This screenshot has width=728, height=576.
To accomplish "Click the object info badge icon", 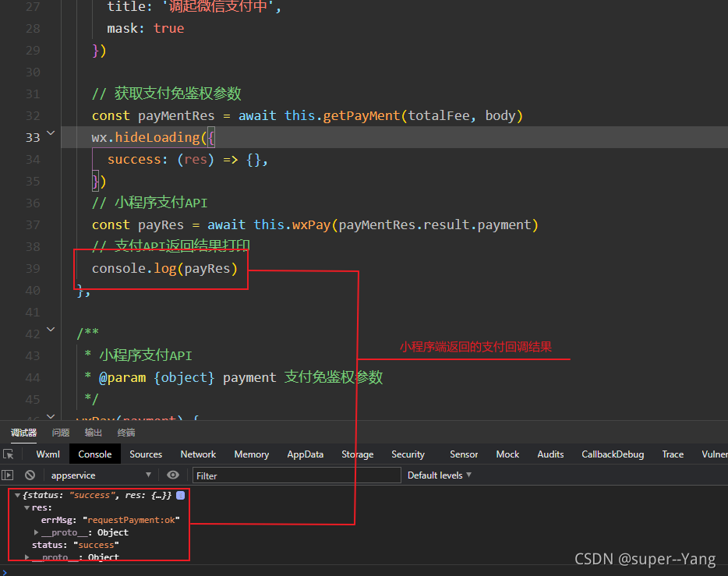I will (181, 495).
